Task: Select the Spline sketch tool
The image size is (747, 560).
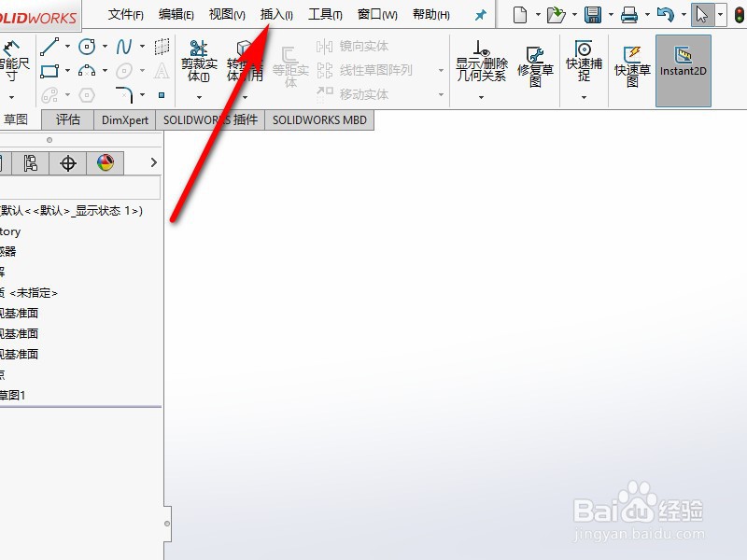Action: pos(124,46)
